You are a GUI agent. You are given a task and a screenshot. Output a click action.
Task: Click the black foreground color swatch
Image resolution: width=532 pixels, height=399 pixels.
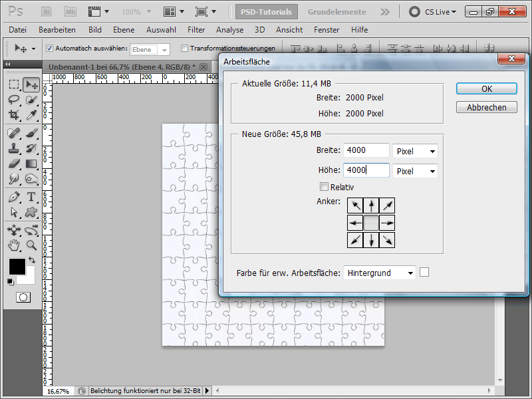coord(17,267)
